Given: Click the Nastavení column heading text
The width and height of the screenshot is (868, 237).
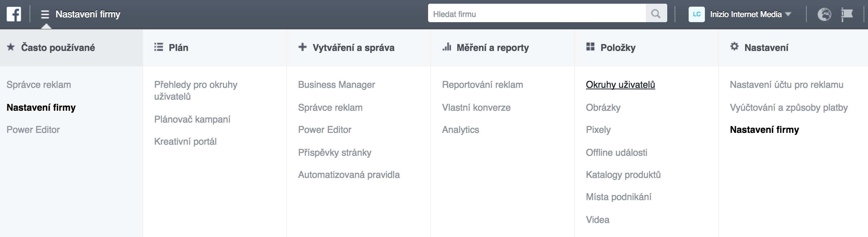Looking at the screenshot, I should (x=767, y=47).
